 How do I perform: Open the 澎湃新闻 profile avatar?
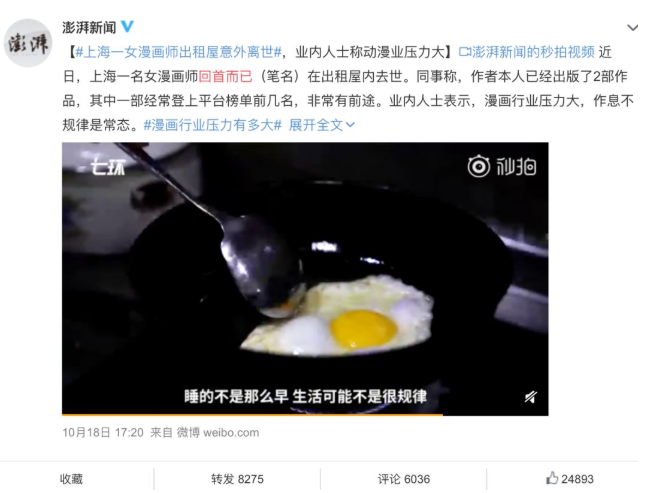28,43
